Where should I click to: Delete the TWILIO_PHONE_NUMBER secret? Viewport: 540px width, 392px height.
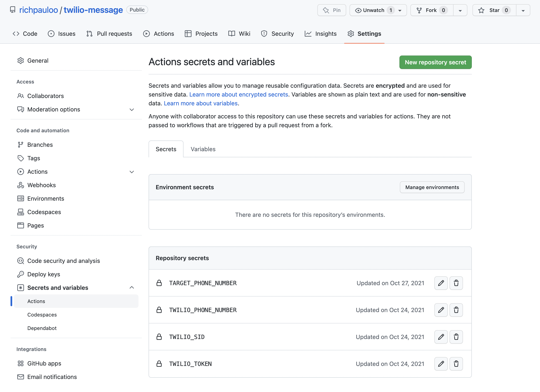pyautogui.click(x=456, y=310)
